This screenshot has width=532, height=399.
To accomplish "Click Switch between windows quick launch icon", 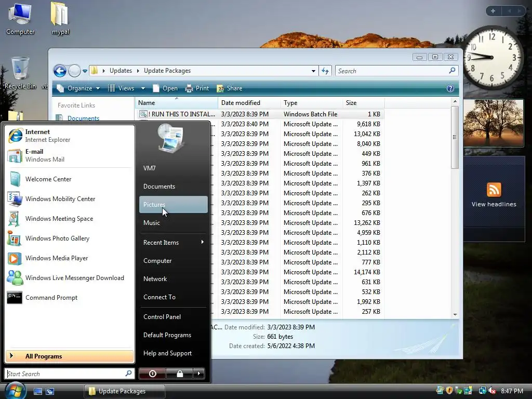I will [x=50, y=391].
